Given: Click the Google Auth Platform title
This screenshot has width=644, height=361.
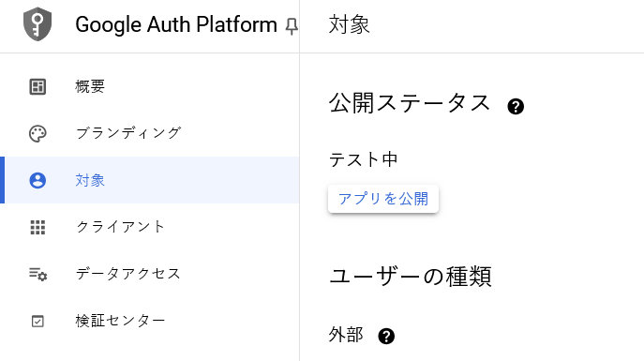Looking at the screenshot, I should (x=176, y=24).
